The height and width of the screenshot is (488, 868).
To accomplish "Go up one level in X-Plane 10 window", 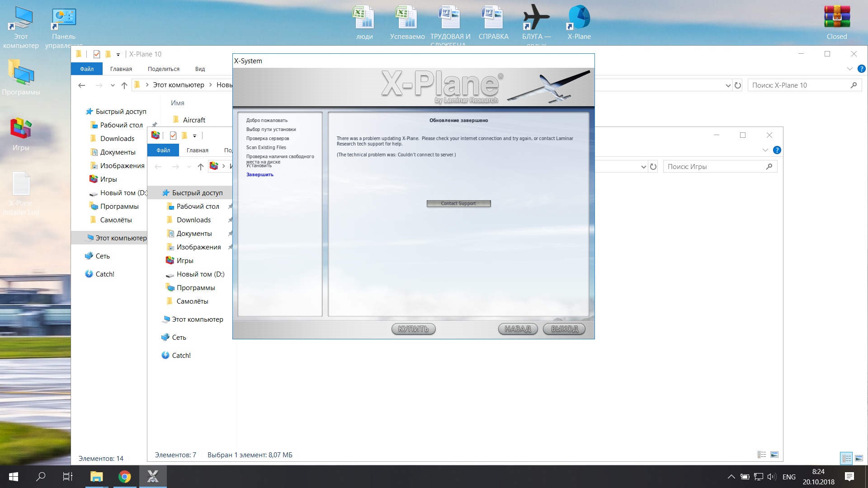I will coord(124,85).
